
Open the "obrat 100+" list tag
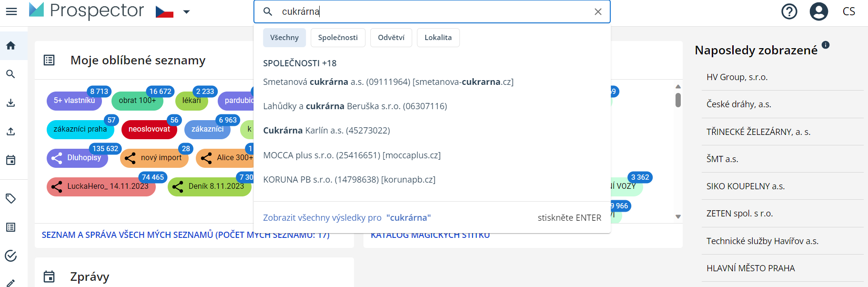point(137,101)
